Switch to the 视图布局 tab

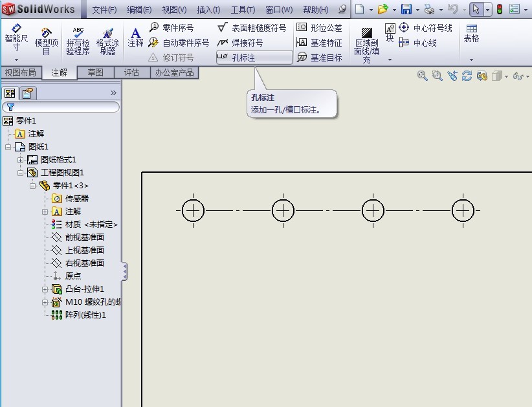[x=21, y=72]
